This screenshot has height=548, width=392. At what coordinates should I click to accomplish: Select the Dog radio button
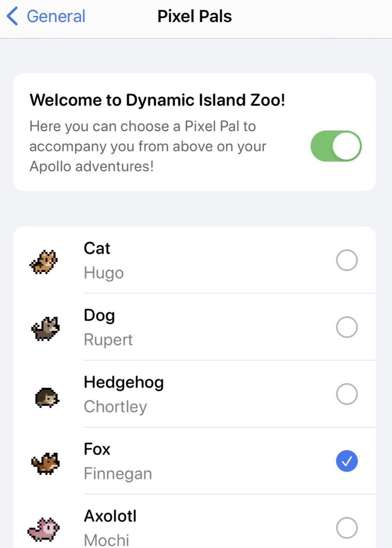coord(347,327)
